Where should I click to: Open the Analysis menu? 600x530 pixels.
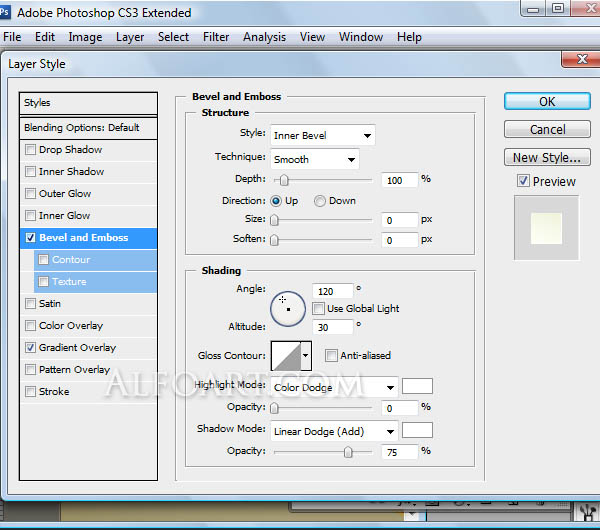(x=264, y=37)
